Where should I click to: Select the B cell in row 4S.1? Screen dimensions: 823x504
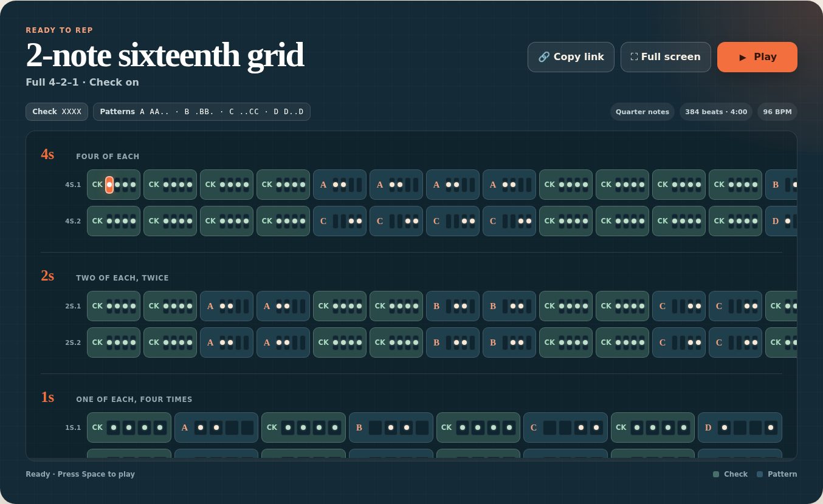pyautogui.click(x=781, y=185)
